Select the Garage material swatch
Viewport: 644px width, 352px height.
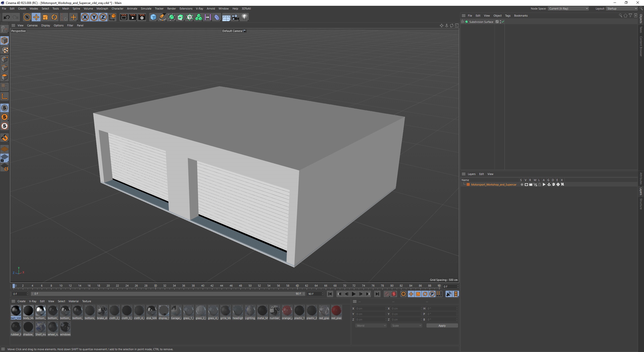pos(177,310)
